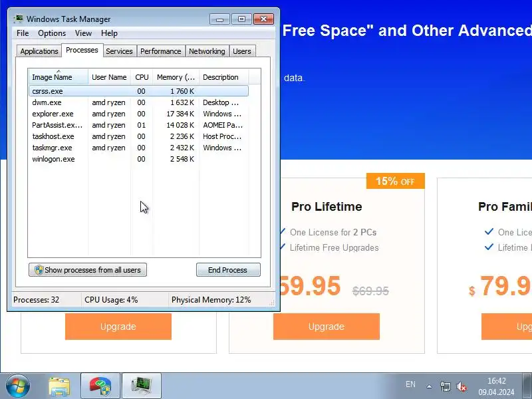Select the explorer.exe process
The width and height of the screenshot is (532, 399).
point(139,114)
